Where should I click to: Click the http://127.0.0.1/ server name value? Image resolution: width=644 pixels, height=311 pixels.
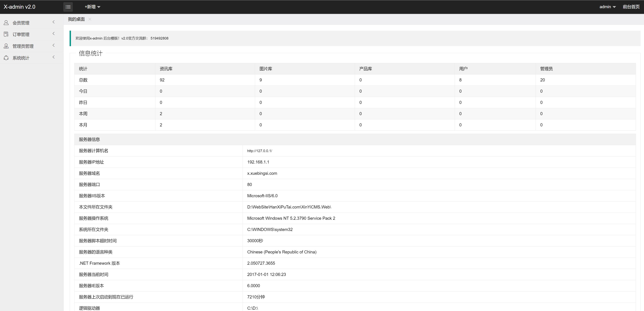259,151
